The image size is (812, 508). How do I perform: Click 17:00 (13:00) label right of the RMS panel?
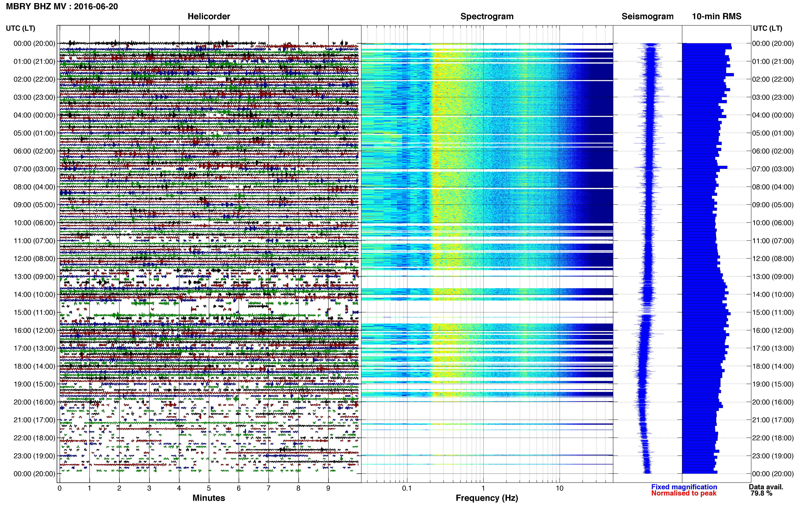coord(773,348)
